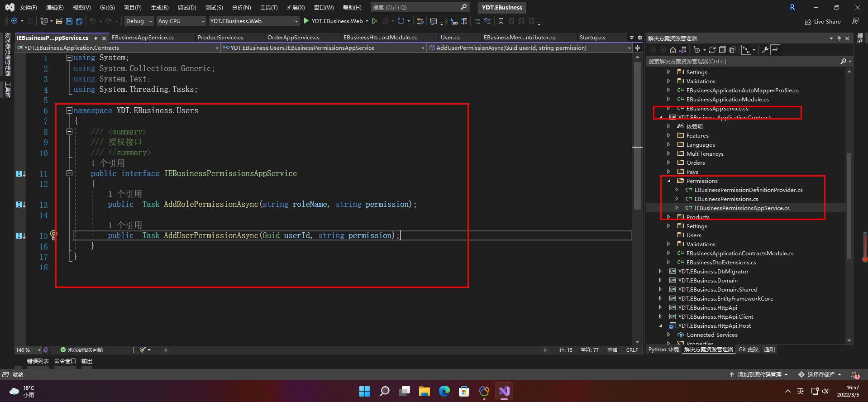Open the 146 % zoom dropdown
Screen dimensions: 868x402
tap(28, 350)
